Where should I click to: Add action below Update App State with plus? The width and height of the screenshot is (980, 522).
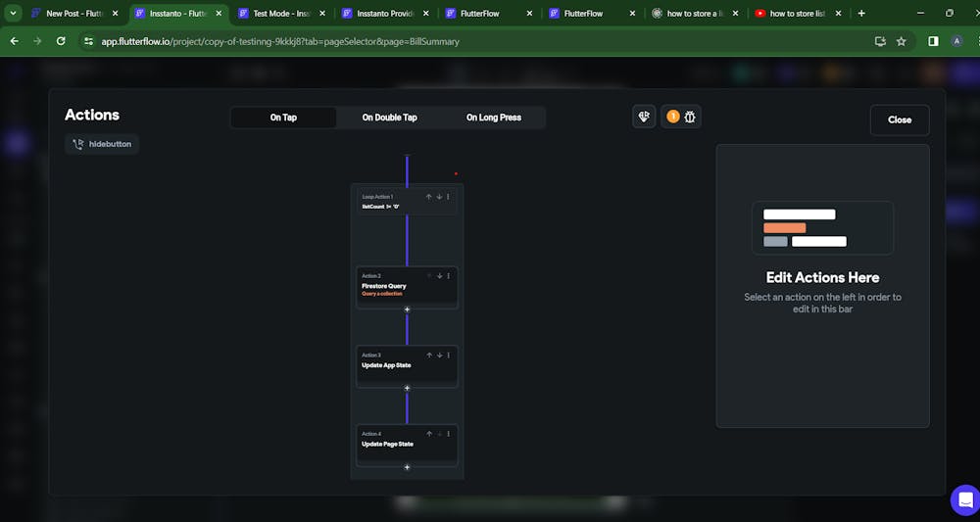(407, 389)
